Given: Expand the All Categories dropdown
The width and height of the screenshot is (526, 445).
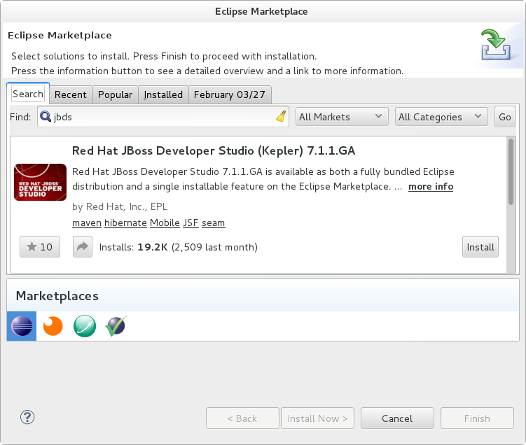Looking at the screenshot, I should point(441,117).
